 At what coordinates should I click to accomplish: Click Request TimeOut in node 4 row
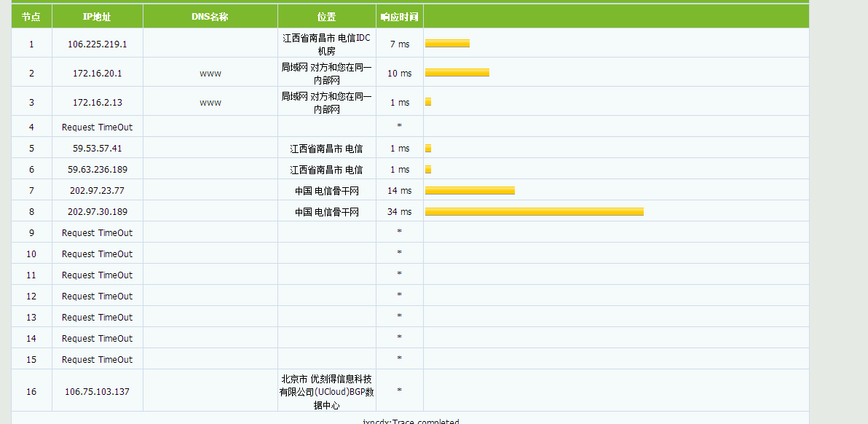pyautogui.click(x=98, y=127)
